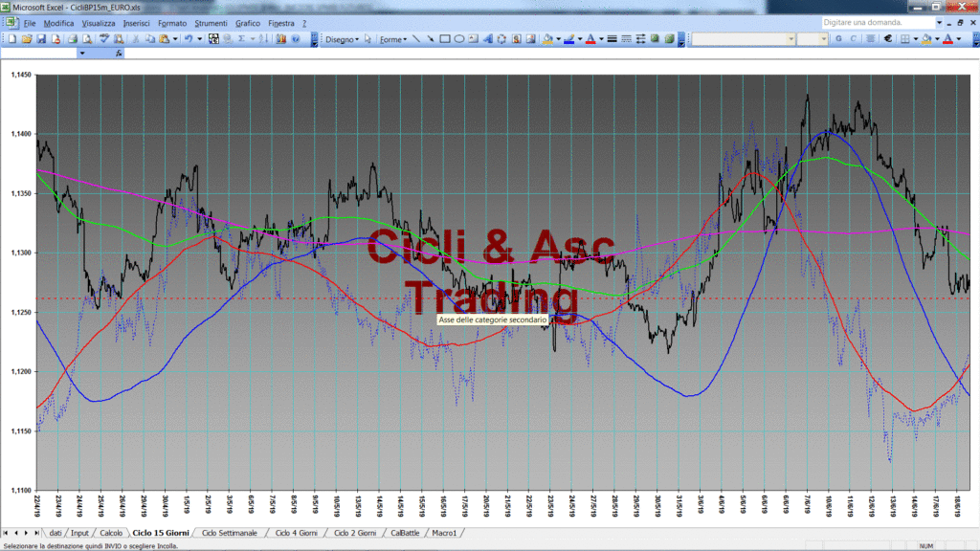Save the workbook with the floppy disk icon
980x551 pixels.
pos(41,39)
